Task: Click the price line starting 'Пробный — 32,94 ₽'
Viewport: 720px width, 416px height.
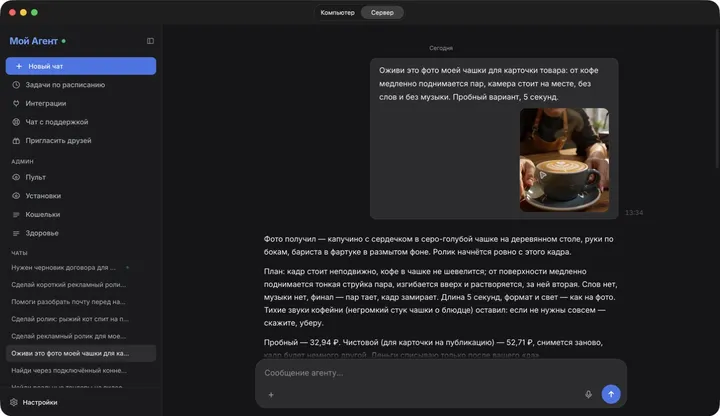Action: coord(433,343)
